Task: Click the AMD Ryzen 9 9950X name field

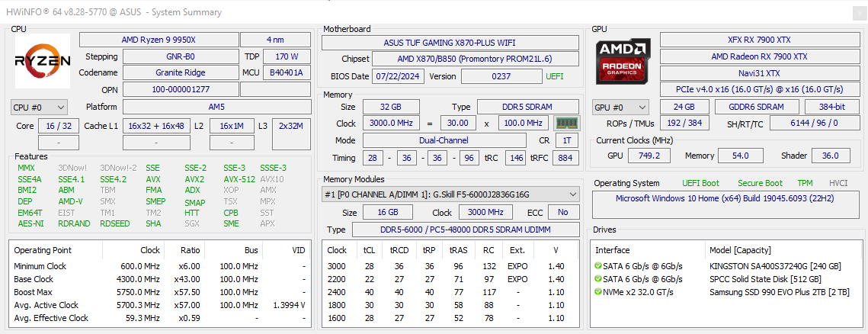Action: [x=159, y=40]
